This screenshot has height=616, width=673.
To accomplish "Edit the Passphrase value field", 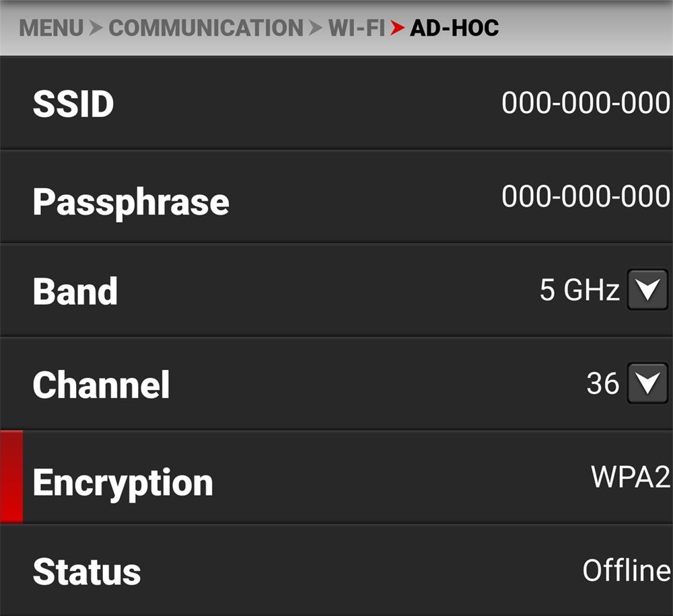I will point(585,196).
